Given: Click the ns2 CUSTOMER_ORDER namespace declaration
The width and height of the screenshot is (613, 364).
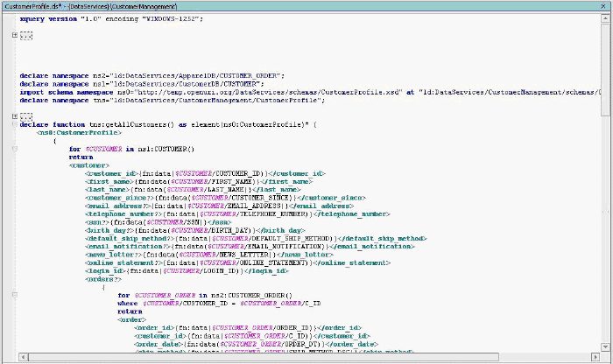Looking at the screenshot, I should (x=152, y=76).
